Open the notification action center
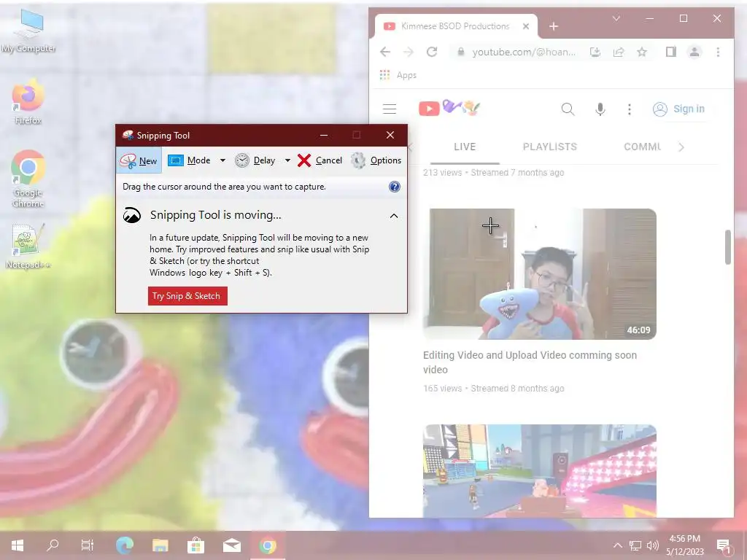This screenshot has width=747, height=560. tap(724, 545)
